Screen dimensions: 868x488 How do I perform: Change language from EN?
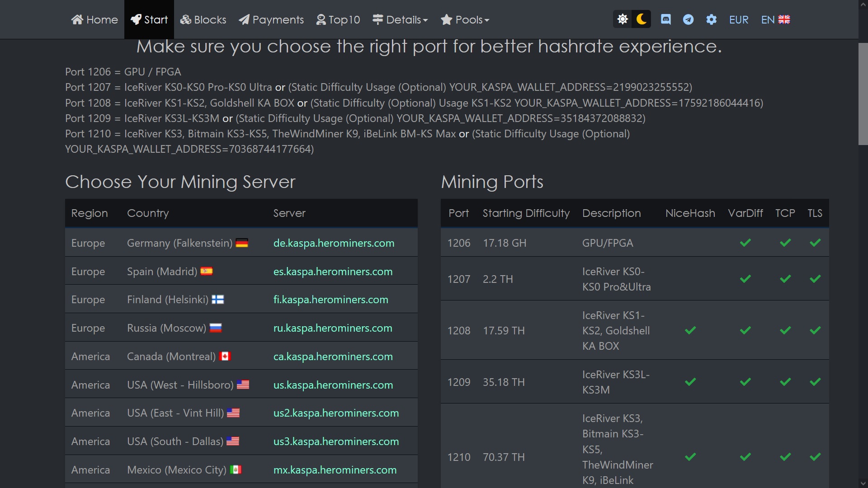776,19
